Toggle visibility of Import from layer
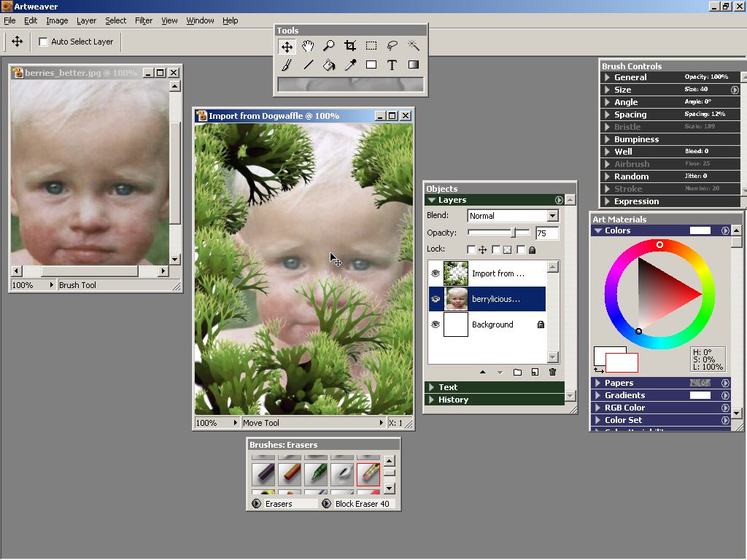Viewport: 747px width, 560px height. tap(436, 273)
